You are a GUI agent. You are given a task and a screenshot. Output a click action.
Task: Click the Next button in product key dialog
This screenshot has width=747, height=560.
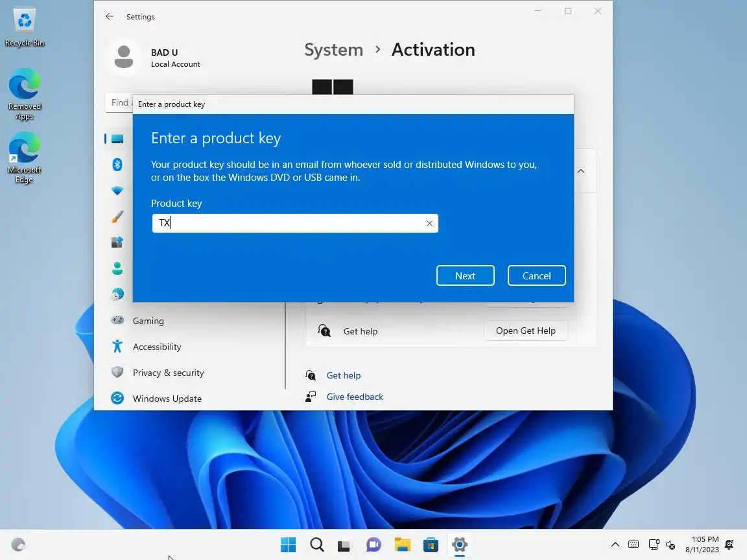point(465,275)
